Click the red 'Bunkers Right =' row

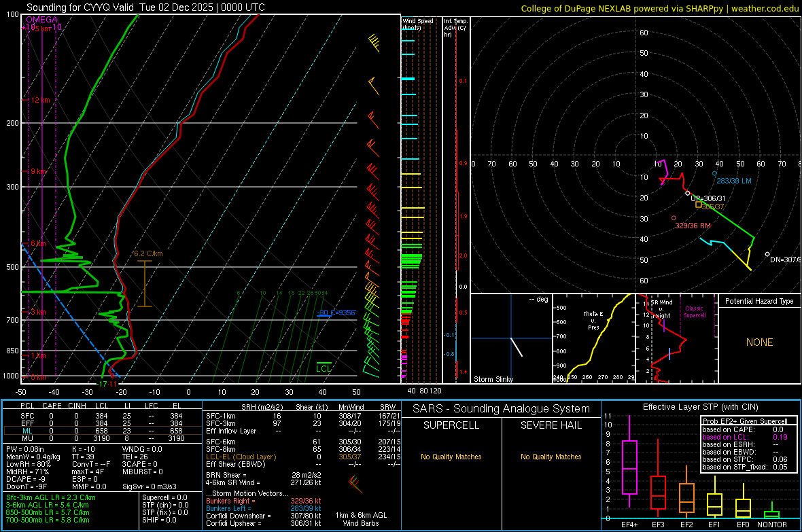pos(264,501)
